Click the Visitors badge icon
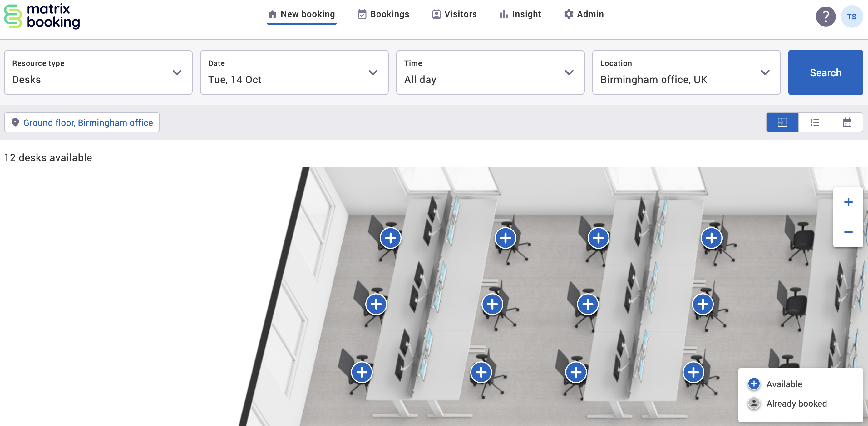 coord(436,14)
